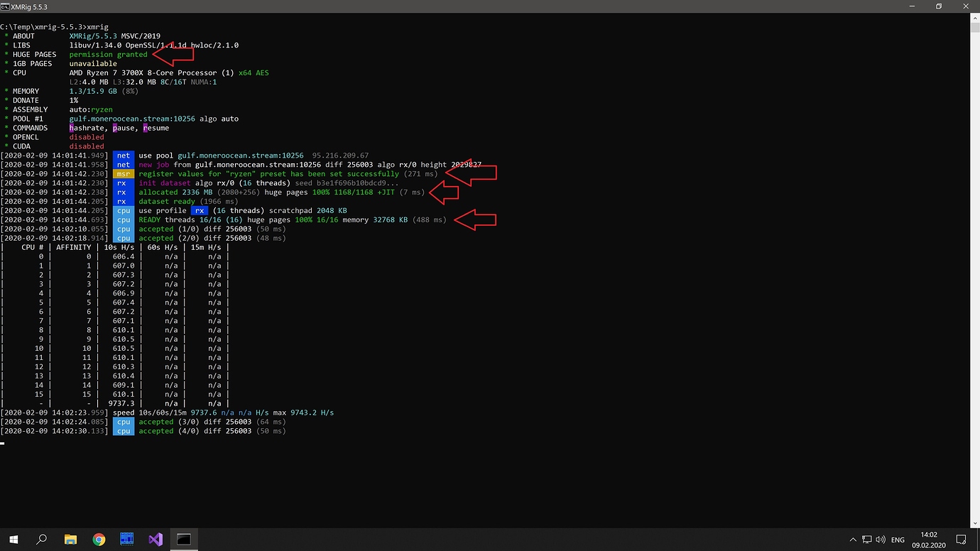980x551 pixels.
Task: Click the IP address 95.216.209.67
Action: pos(340,156)
